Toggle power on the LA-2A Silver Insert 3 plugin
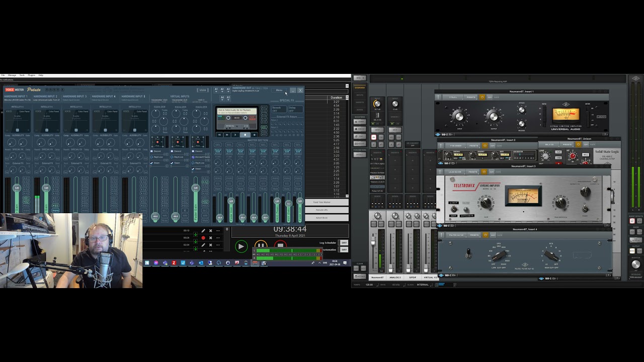Screen dimensions: 644x362 point(484,172)
